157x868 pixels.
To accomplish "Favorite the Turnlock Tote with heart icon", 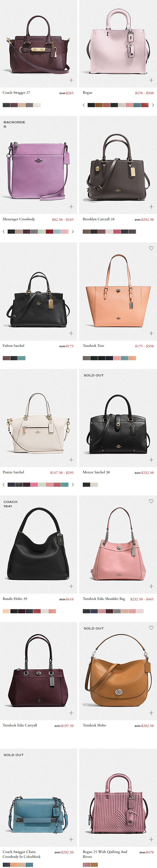I will pyautogui.click(x=151, y=248).
